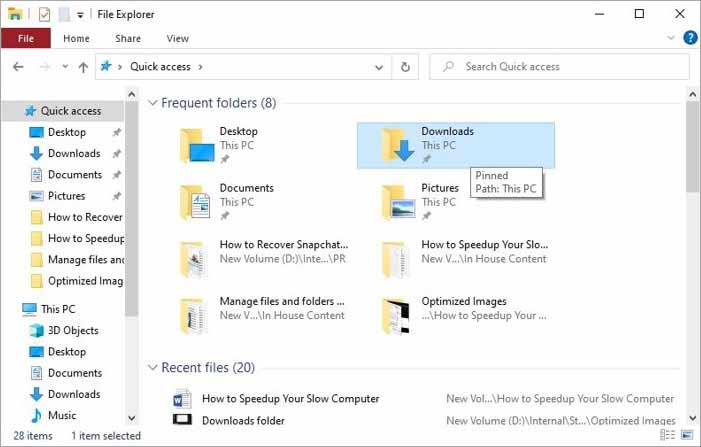
Task: Click the navigation pane scroll down arrow
Action: [131, 418]
